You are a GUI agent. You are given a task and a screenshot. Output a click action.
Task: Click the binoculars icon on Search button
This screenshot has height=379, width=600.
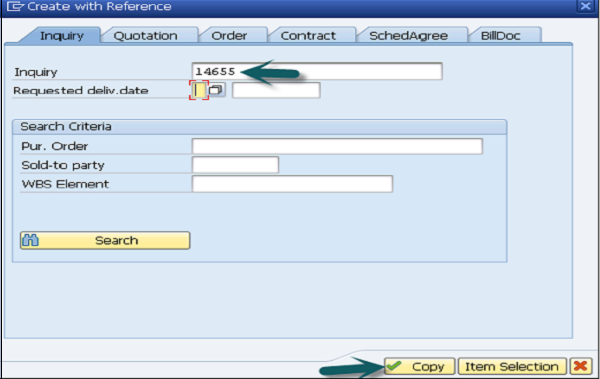30,240
